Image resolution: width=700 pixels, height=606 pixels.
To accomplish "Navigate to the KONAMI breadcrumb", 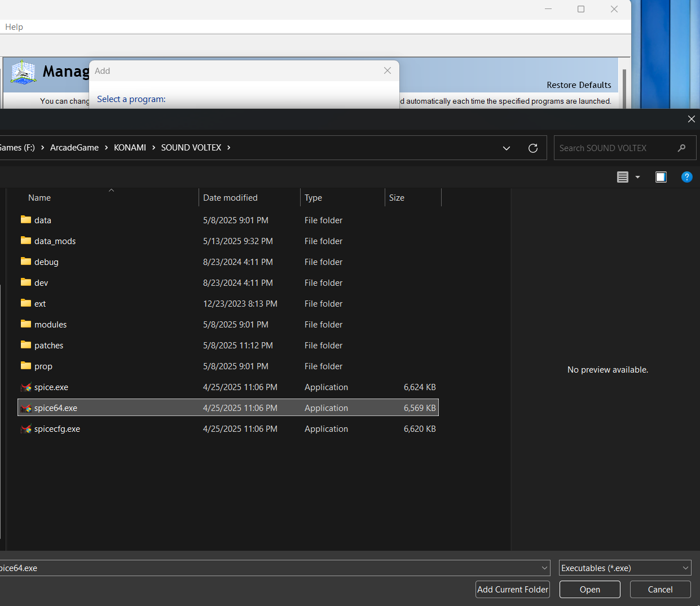I will (130, 148).
